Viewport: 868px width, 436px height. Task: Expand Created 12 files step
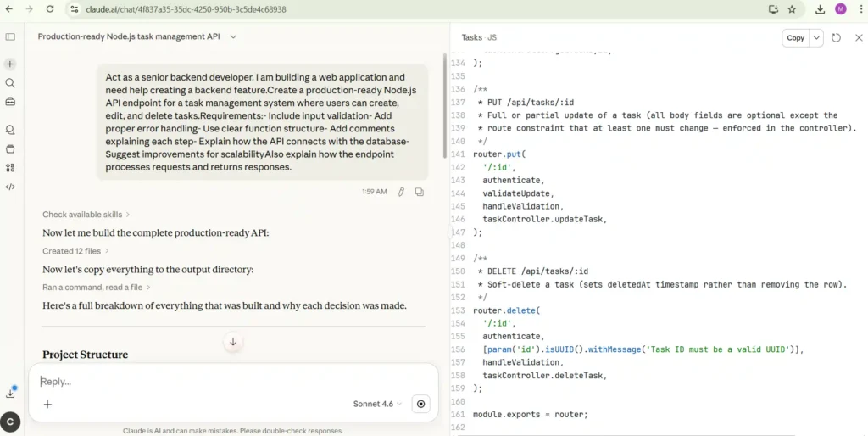(75, 251)
